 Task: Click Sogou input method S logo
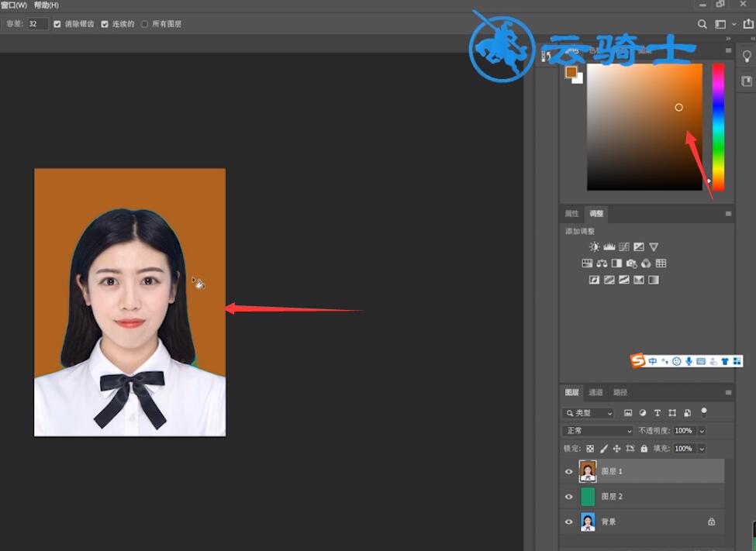[x=638, y=360]
